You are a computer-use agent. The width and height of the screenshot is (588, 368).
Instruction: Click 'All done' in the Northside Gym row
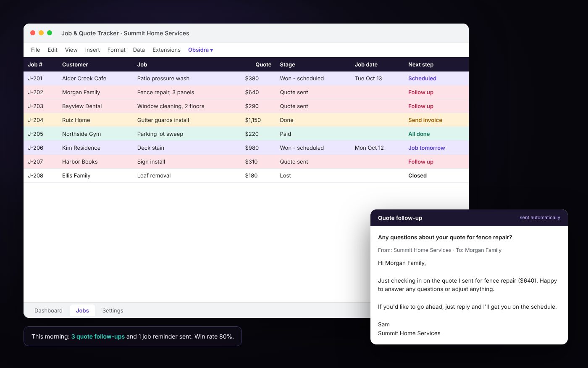419,134
